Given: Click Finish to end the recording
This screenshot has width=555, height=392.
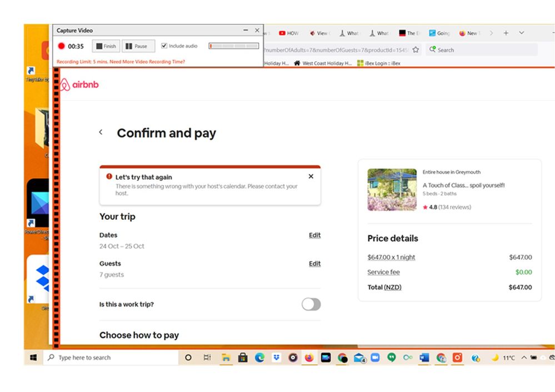Looking at the screenshot, I should point(105,46).
